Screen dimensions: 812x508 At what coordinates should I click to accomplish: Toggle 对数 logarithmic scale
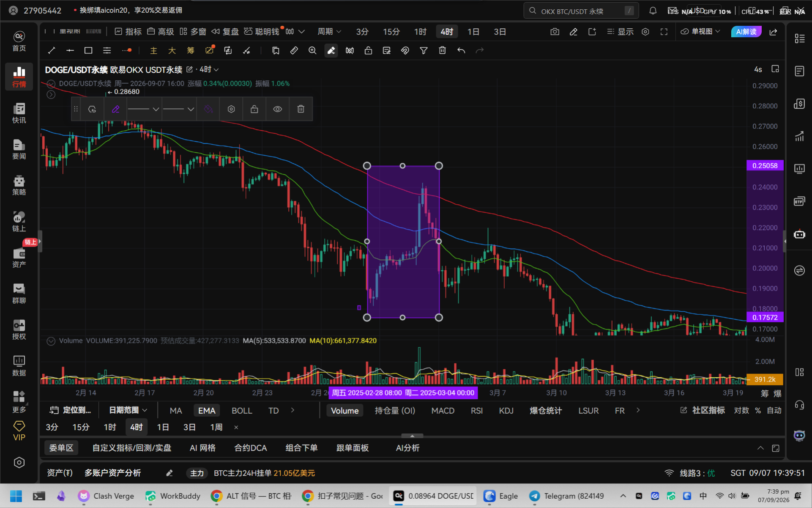741,410
